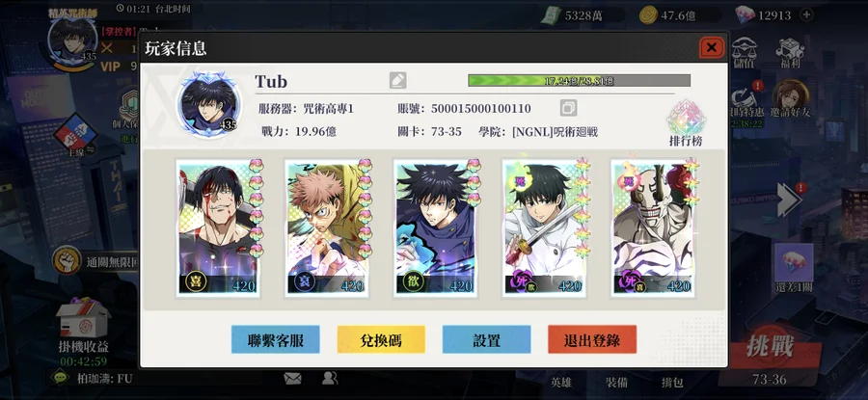Select the 裝備 tab in bottom bar
The width and height of the screenshot is (868, 400).
(616, 383)
